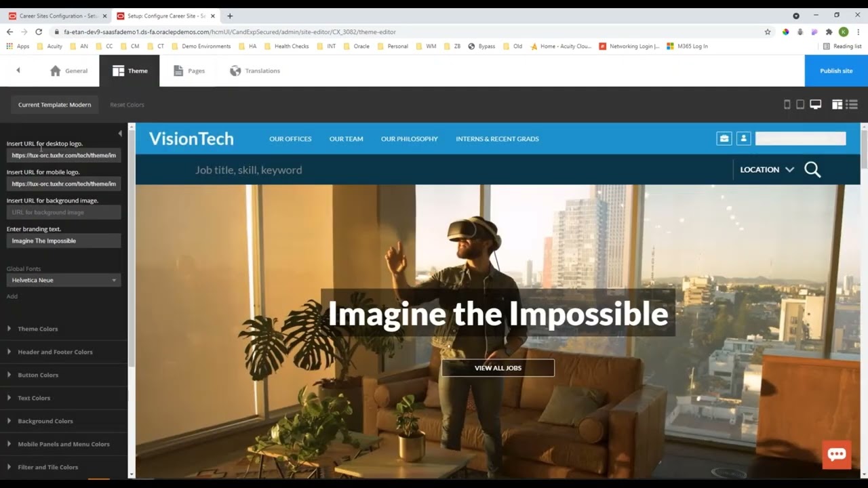Open Networking Login bookmark

coord(629,46)
